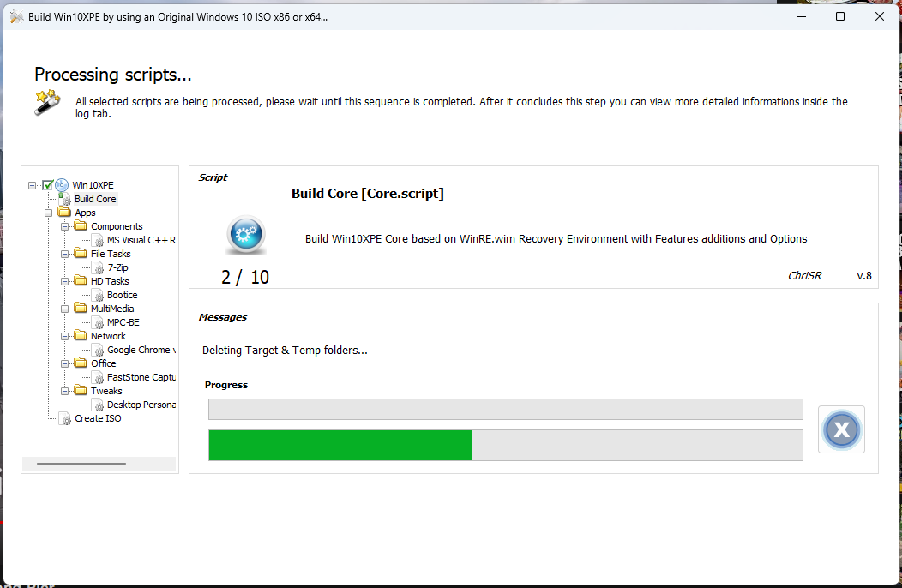Select the Desktop Persona tree entry
This screenshot has height=588, width=902.
coord(141,405)
